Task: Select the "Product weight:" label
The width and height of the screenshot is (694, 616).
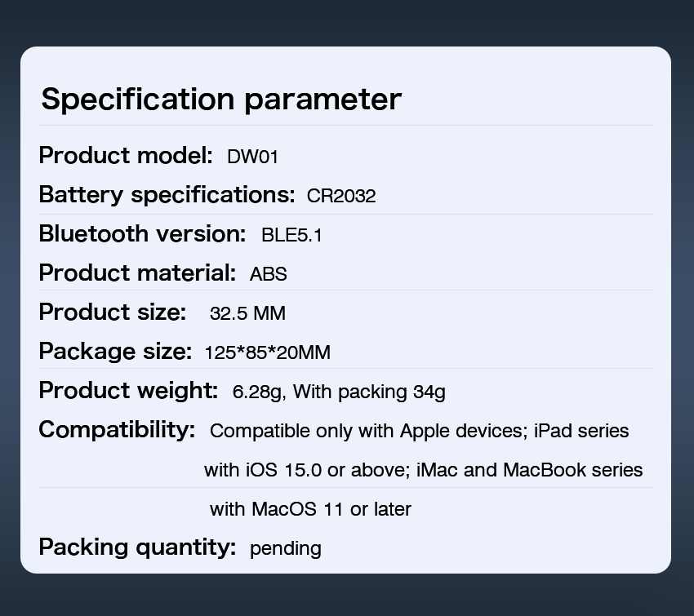Action: tap(128, 391)
